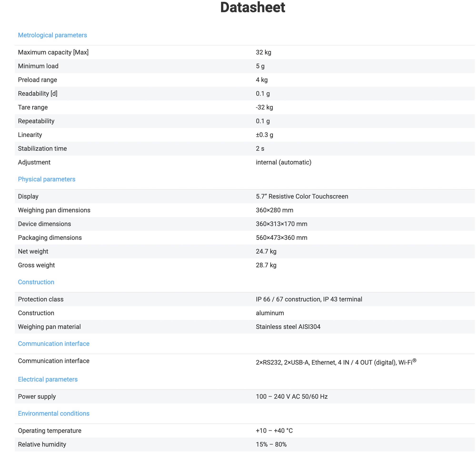Image resolution: width=476 pixels, height=476 pixels.
Task: Click the blue Construction section heading
Action: (x=36, y=282)
